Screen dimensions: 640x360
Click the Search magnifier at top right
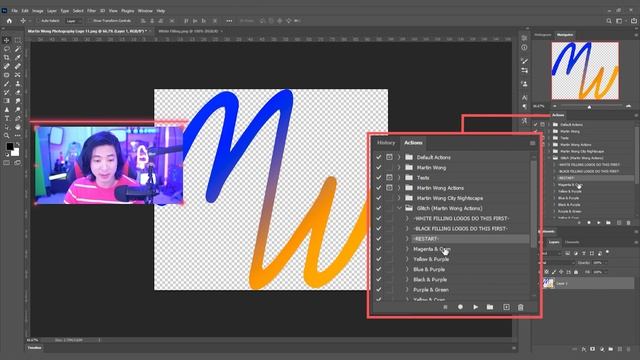(609, 21)
